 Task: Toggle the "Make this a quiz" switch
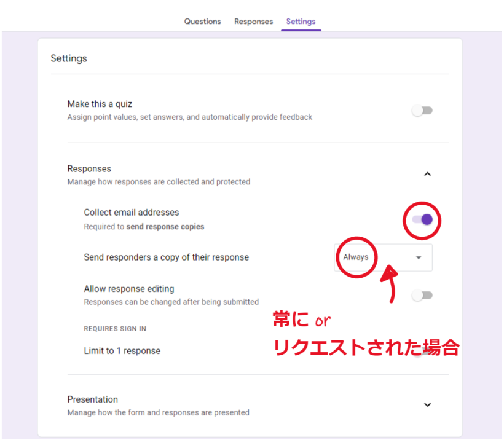click(422, 110)
